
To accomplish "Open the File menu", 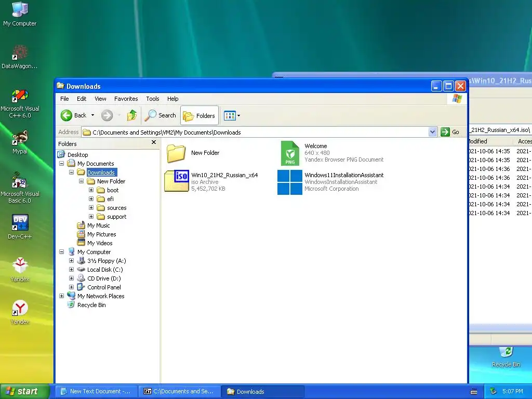I will coord(64,99).
